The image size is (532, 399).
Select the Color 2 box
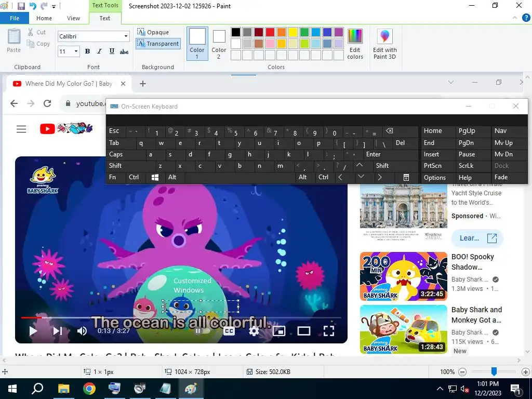point(219,44)
